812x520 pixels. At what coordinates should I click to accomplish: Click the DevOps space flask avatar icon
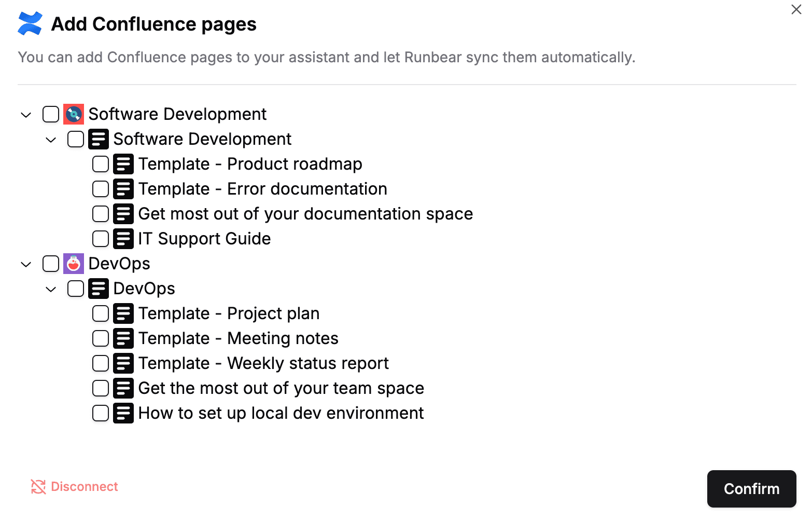(x=74, y=264)
